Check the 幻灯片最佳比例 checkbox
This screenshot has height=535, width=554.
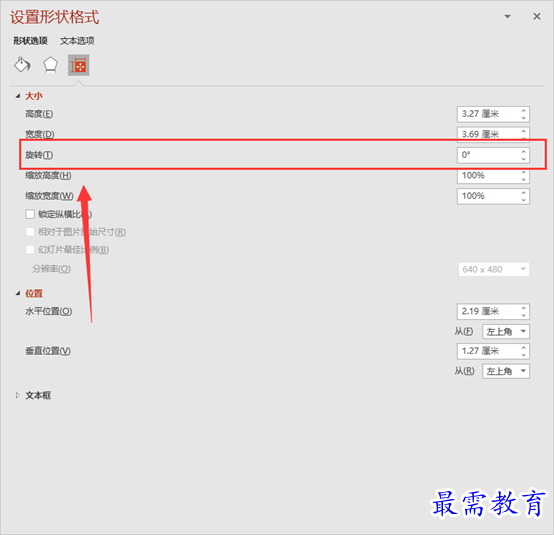tap(30, 249)
